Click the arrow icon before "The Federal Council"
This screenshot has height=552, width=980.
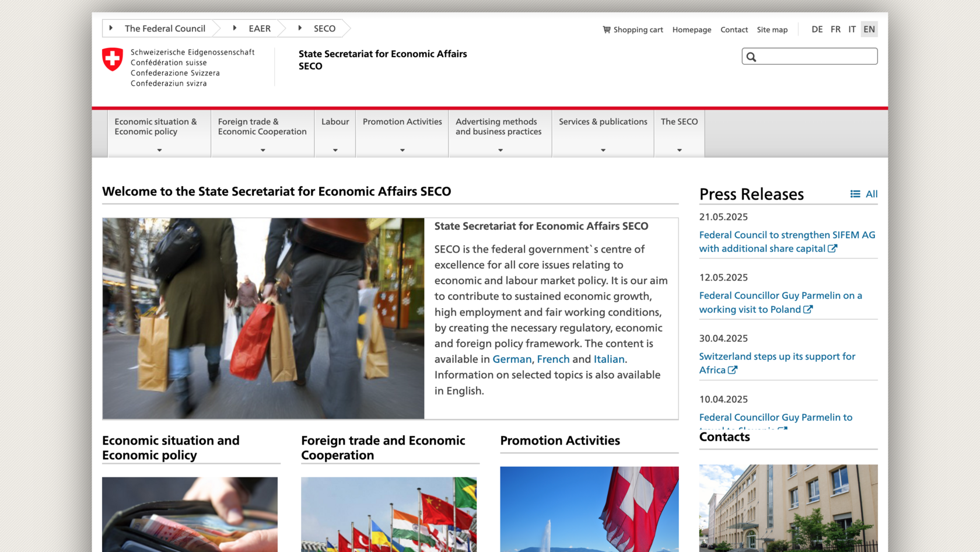click(111, 28)
